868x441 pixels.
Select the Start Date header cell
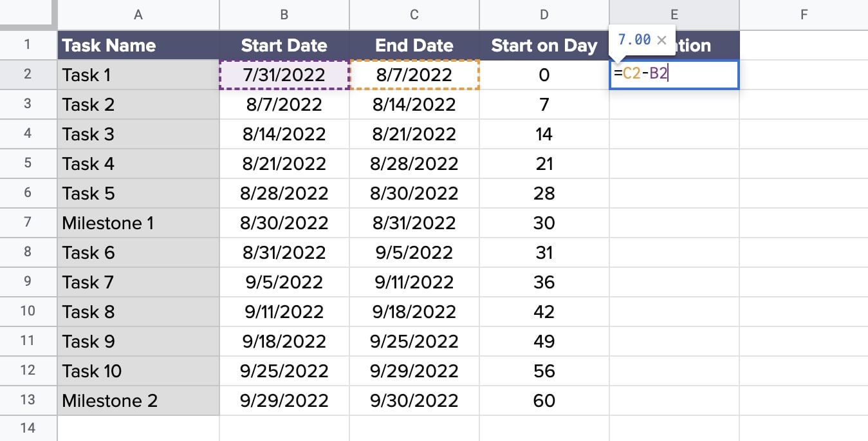coord(284,45)
